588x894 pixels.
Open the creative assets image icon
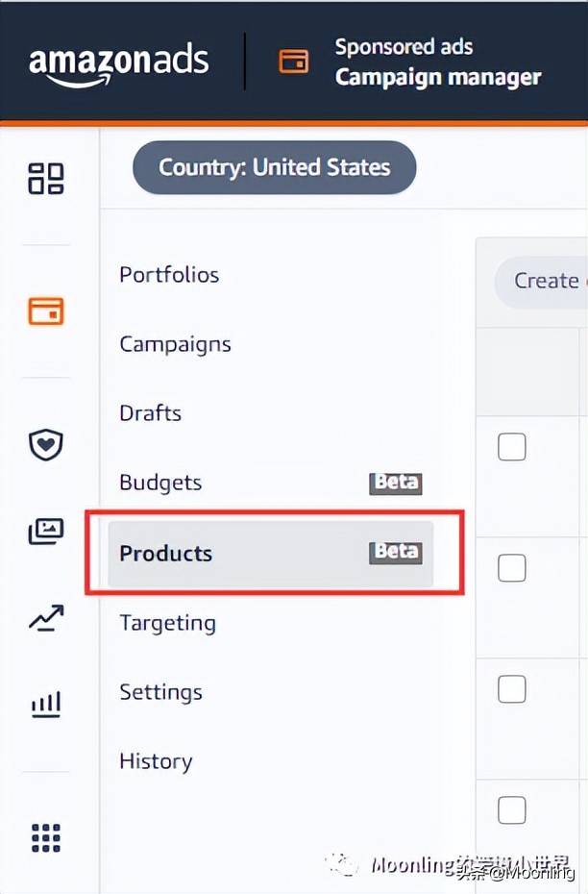[46, 532]
